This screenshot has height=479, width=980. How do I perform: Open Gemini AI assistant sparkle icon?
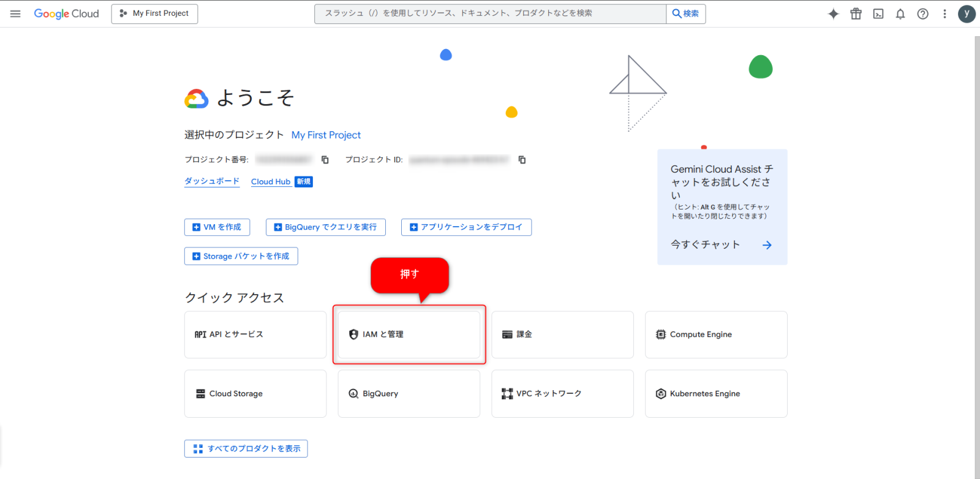tap(833, 13)
